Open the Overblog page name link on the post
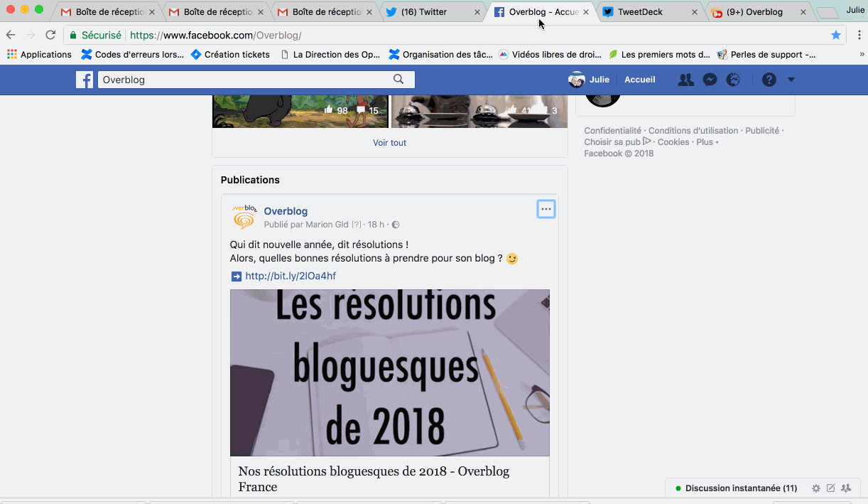This screenshot has width=868, height=504. pyautogui.click(x=286, y=211)
